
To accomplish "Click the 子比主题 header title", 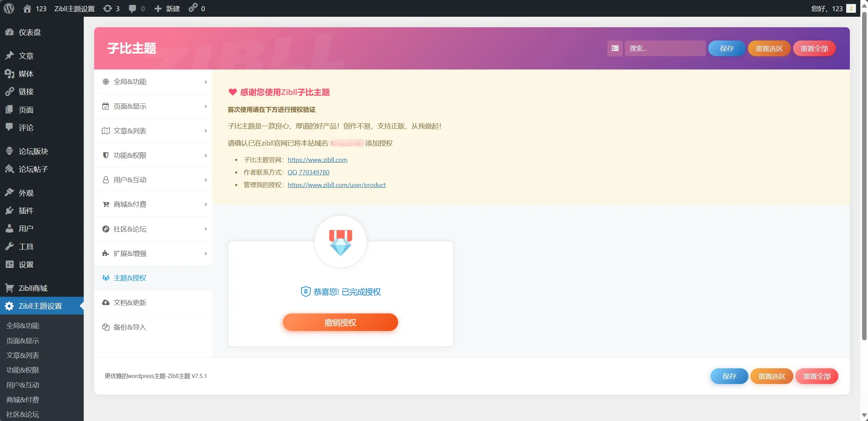I will pos(132,48).
